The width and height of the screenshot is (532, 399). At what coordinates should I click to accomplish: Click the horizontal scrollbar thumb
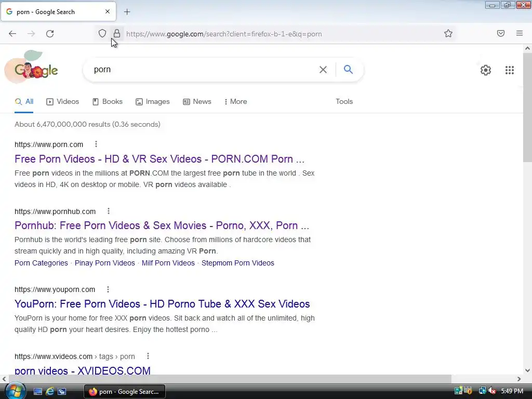click(230, 379)
